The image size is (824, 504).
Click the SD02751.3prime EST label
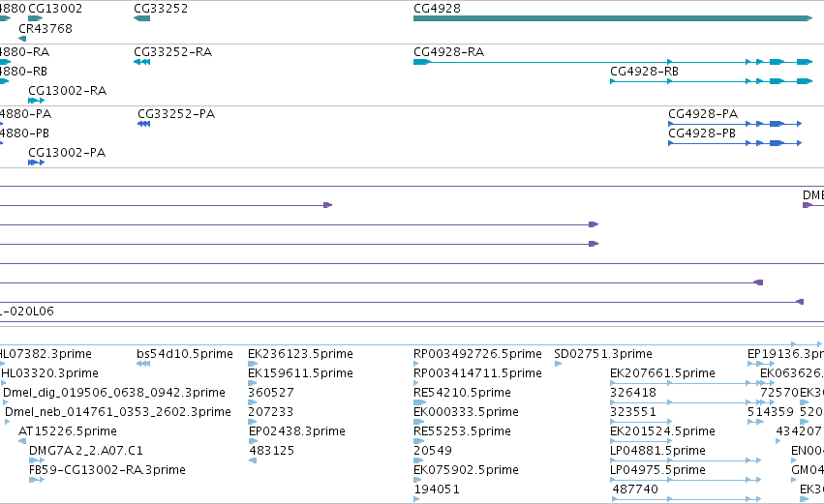pos(603,354)
